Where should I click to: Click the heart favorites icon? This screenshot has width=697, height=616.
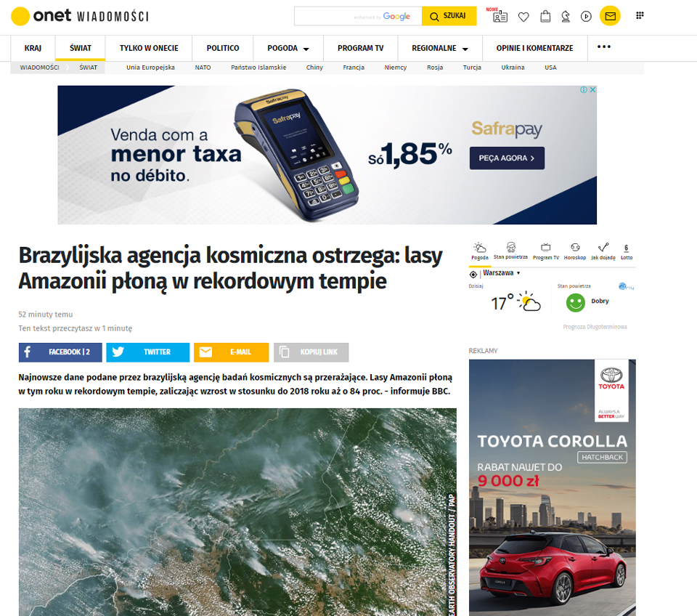pyautogui.click(x=523, y=17)
